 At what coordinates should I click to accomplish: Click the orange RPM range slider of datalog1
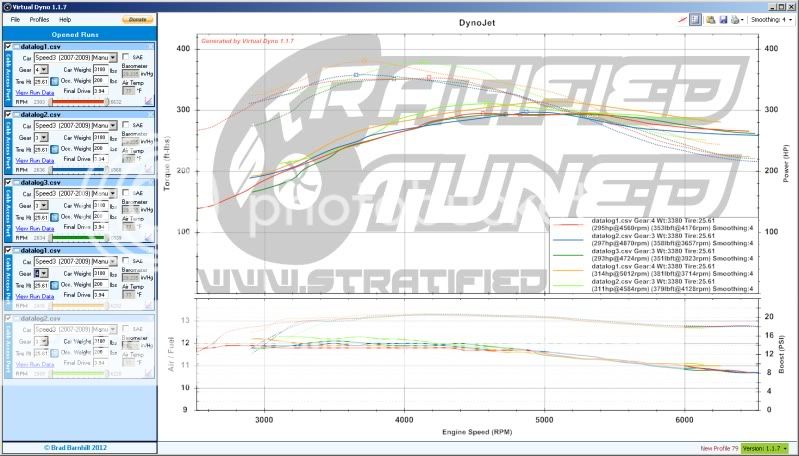[78, 306]
